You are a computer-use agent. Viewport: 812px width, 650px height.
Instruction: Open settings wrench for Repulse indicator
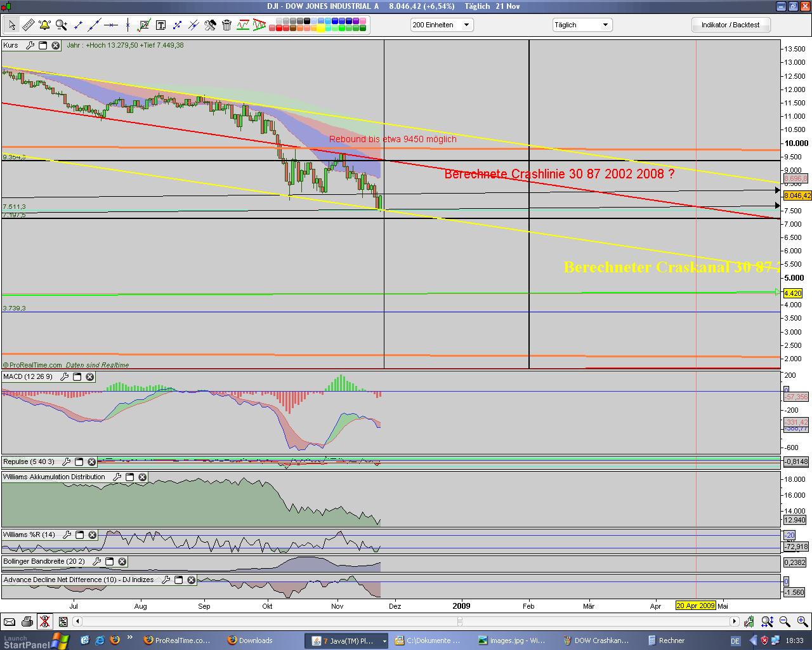point(66,462)
